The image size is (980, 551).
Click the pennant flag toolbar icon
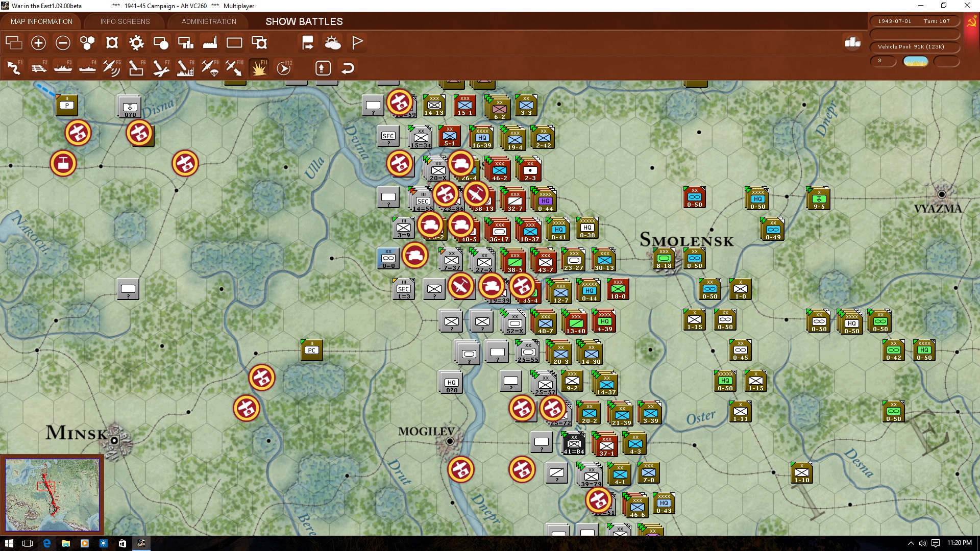357,43
